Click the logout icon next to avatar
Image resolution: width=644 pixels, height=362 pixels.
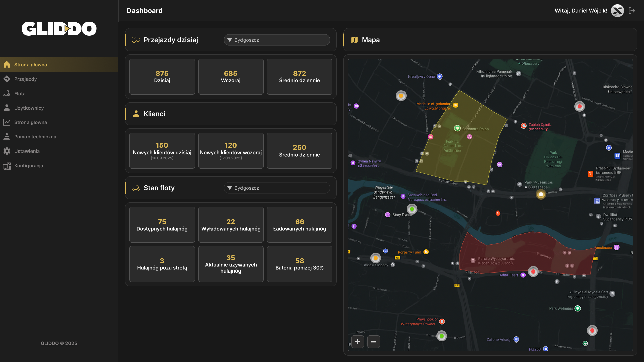pos(632,11)
